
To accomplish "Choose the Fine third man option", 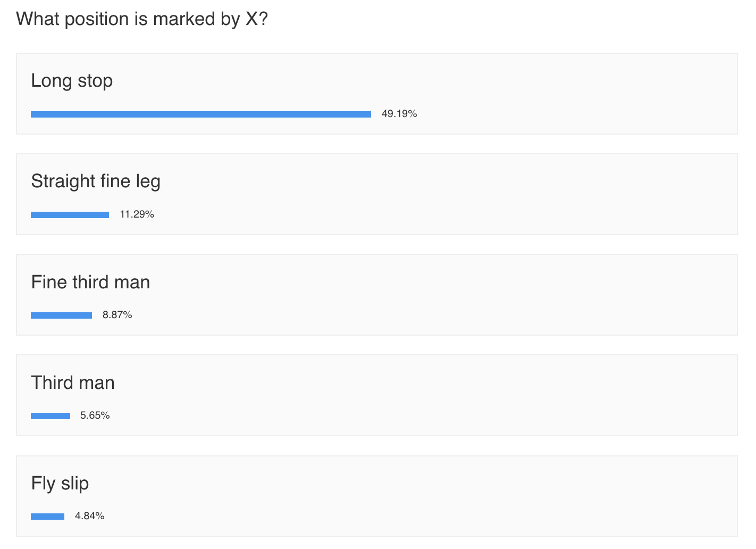I will [x=377, y=295].
